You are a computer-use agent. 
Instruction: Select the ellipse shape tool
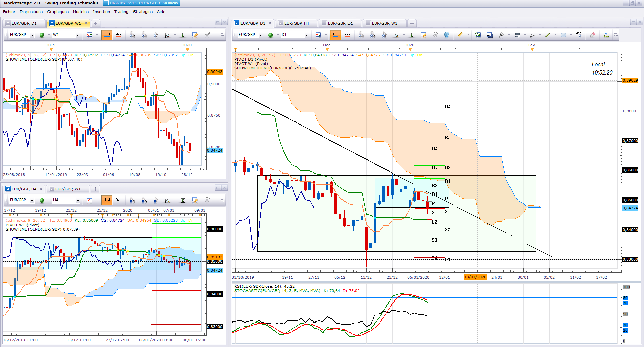(x=563, y=35)
